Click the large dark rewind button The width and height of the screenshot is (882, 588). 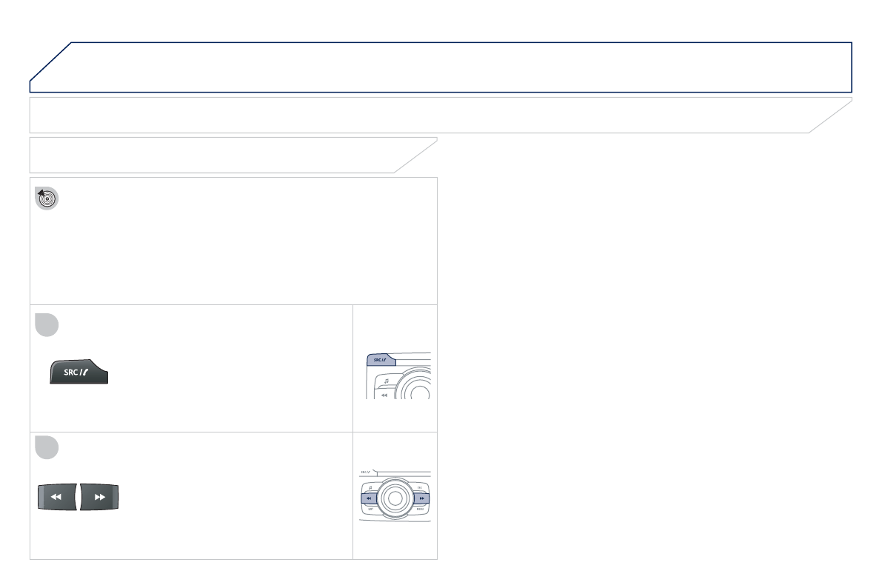point(57,497)
